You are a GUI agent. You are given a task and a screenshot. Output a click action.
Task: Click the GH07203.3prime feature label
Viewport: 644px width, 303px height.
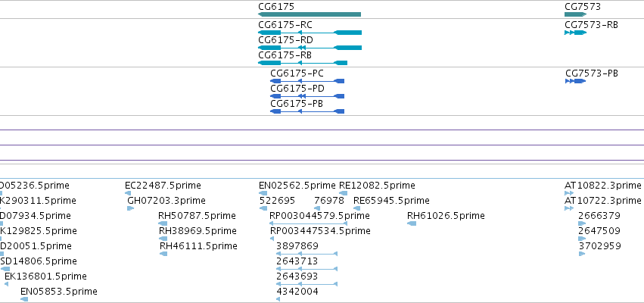pyautogui.click(x=166, y=201)
